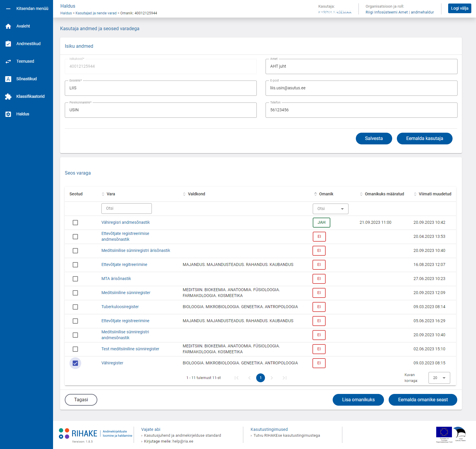Sort by Viimati muudetud column
The height and width of the screenshot is (449, 476).
tap(432, 194)
